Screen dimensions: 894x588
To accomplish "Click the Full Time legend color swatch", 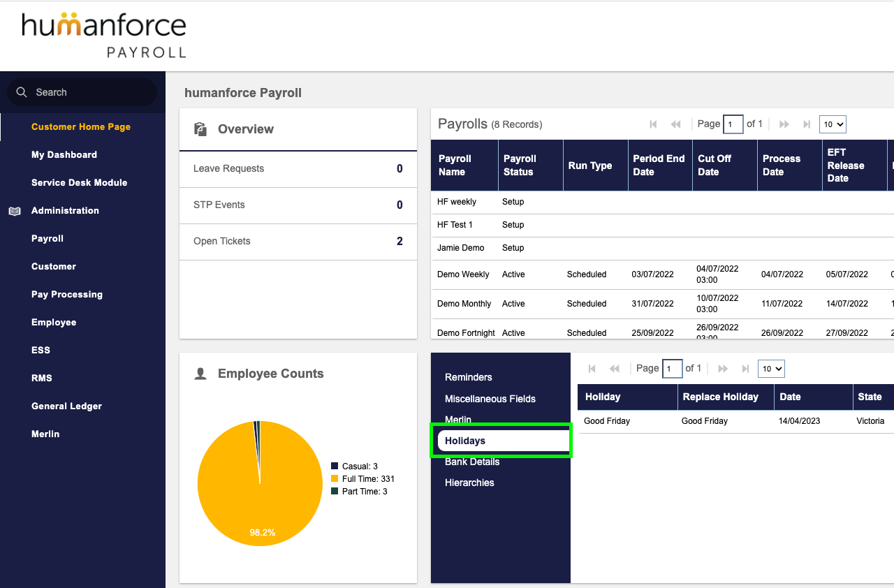I will (x=336, y=478).
